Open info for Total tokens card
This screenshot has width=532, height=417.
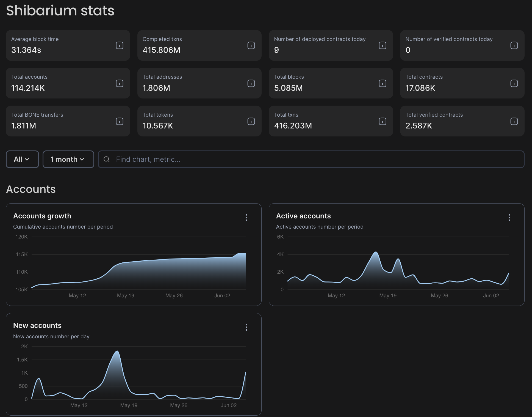(251, 121)
